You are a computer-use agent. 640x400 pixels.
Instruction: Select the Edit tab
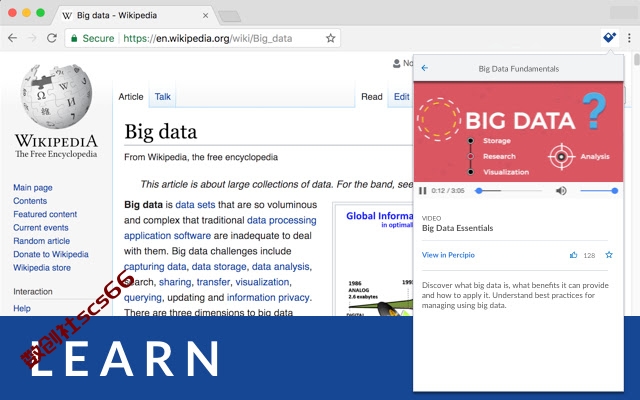[401, 97]
